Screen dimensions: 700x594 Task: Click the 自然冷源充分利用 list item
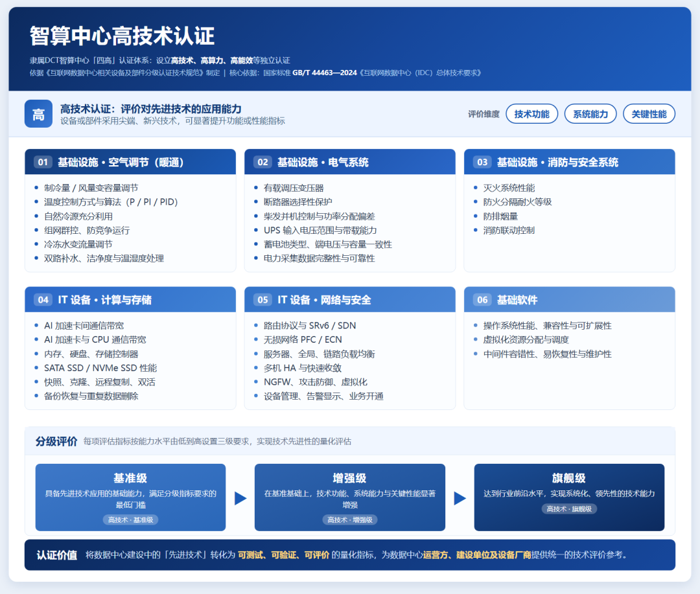tap(78, 216)
